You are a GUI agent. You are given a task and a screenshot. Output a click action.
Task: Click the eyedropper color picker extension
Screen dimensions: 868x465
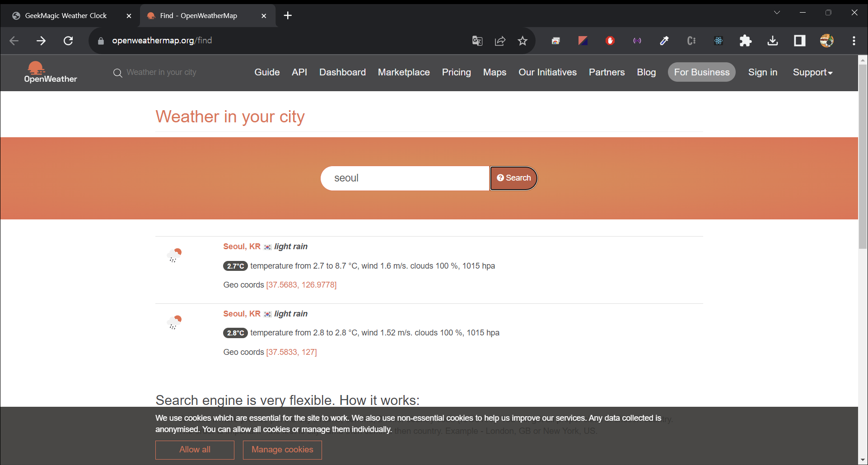(x=664, y=41)
